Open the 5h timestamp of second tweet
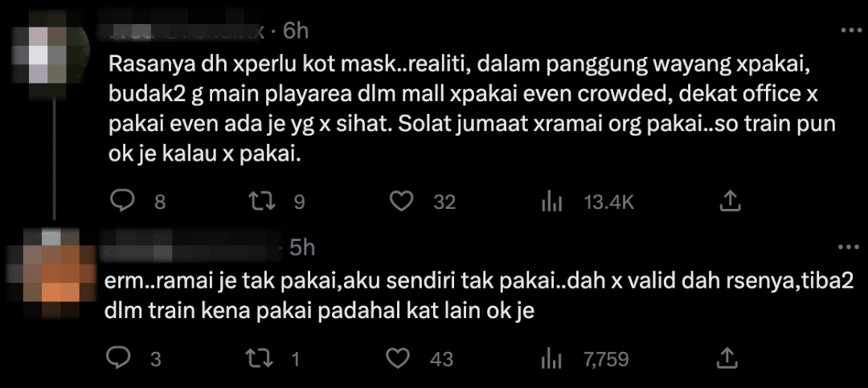Image resolution: width=868 pixels, height=388 pixels. point(302,248)
